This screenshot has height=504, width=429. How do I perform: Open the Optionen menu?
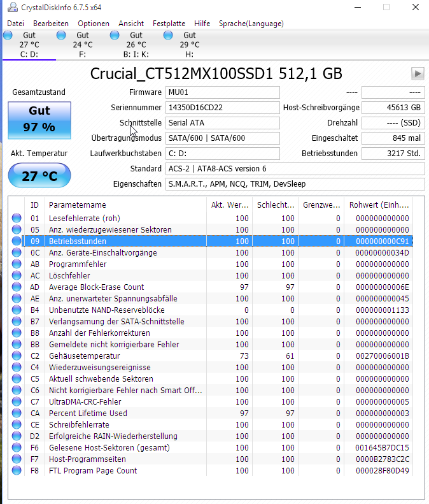[94, 24]
